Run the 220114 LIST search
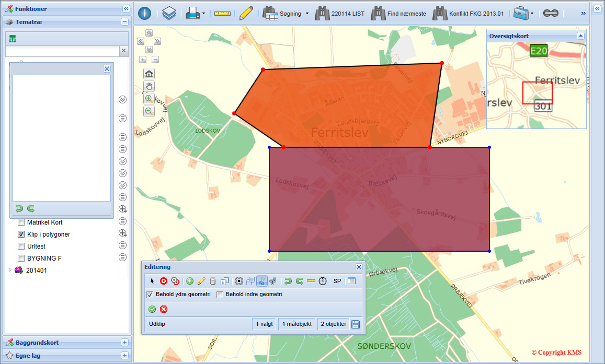This screenshot has height=364, width=605. pos(339,14)
